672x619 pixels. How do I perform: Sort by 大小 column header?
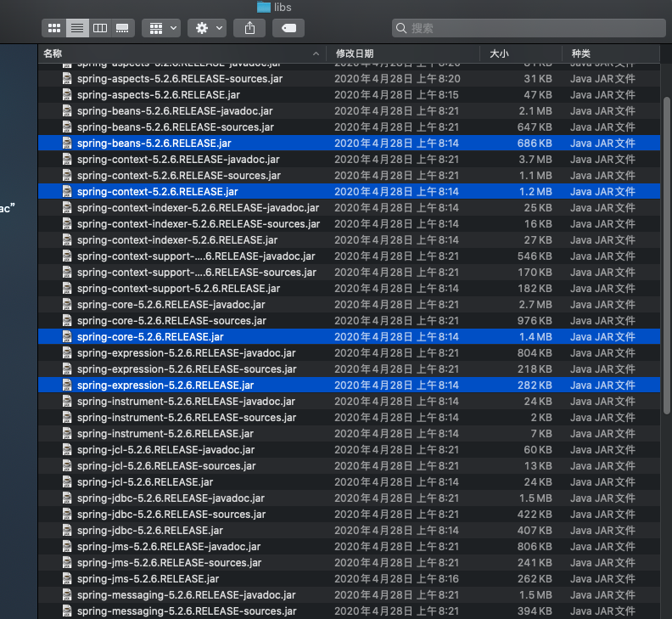click(521, 53)
